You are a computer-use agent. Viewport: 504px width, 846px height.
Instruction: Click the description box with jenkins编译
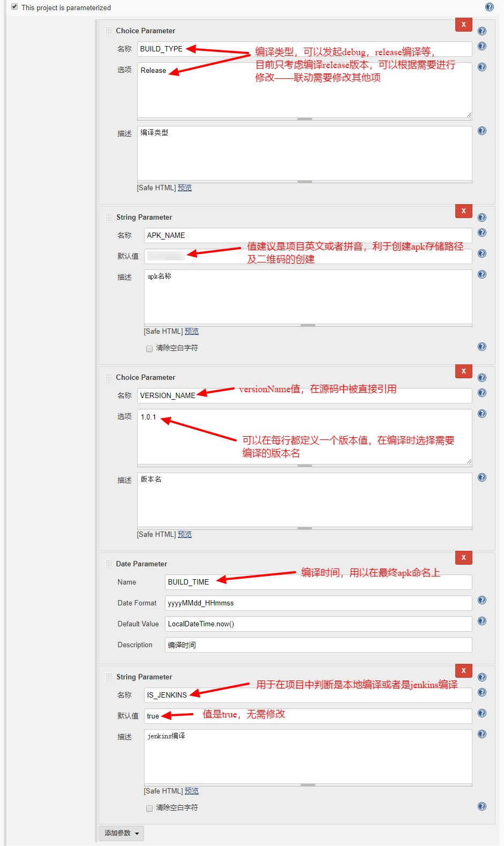[x=308, y=756]
